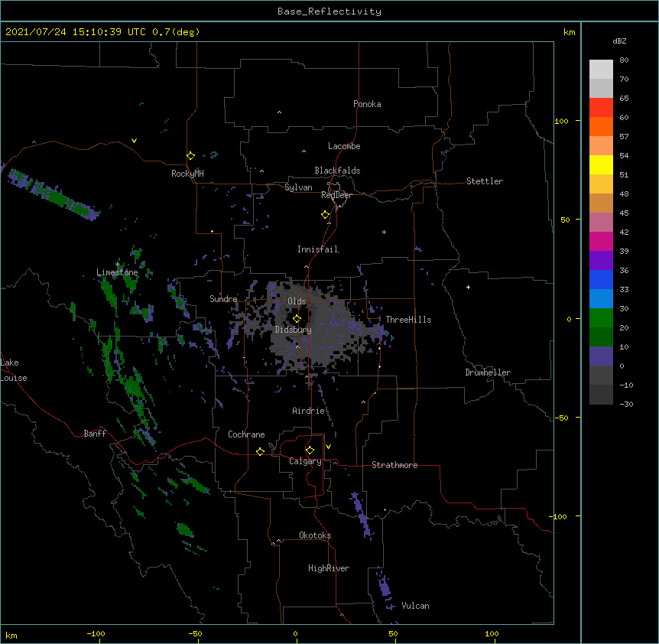This screenshot has height=644, width=659.
Task: Click the Lake Louise label
Action: click(x=14, y=370)
